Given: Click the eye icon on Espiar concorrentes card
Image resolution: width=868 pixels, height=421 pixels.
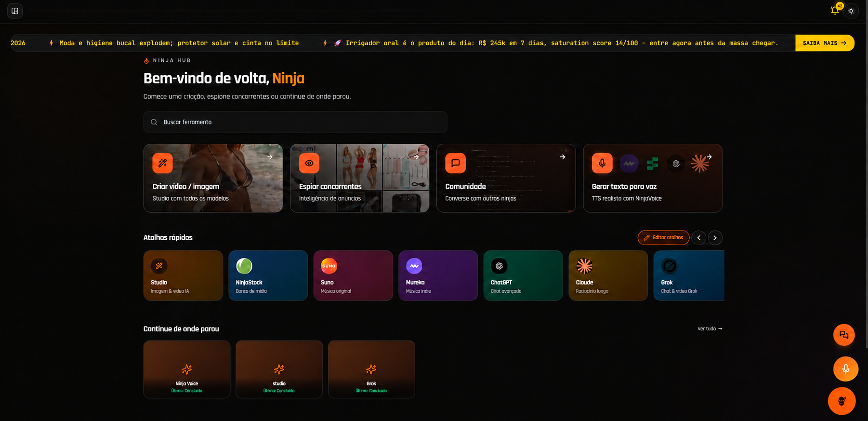Looking at the screenshot, I should pos(309,163).
